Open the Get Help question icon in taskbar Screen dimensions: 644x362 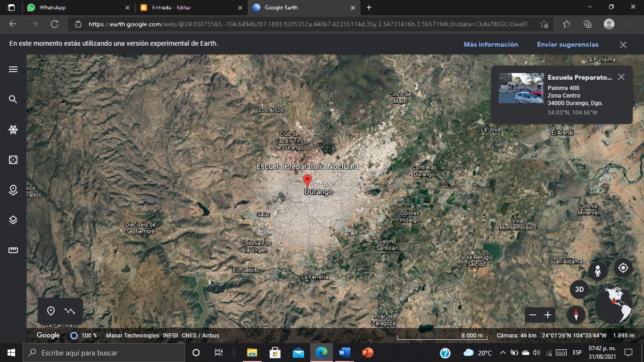(x=445, y=353)
